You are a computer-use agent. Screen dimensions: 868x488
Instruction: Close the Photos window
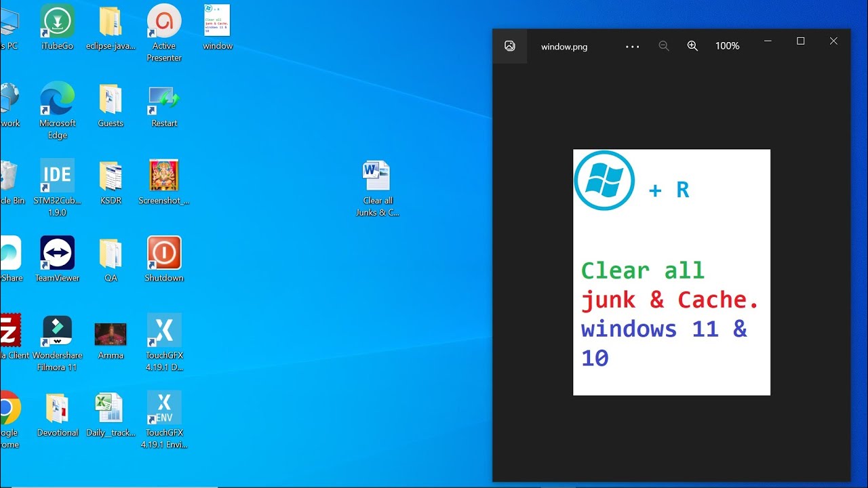pos(834,41)
